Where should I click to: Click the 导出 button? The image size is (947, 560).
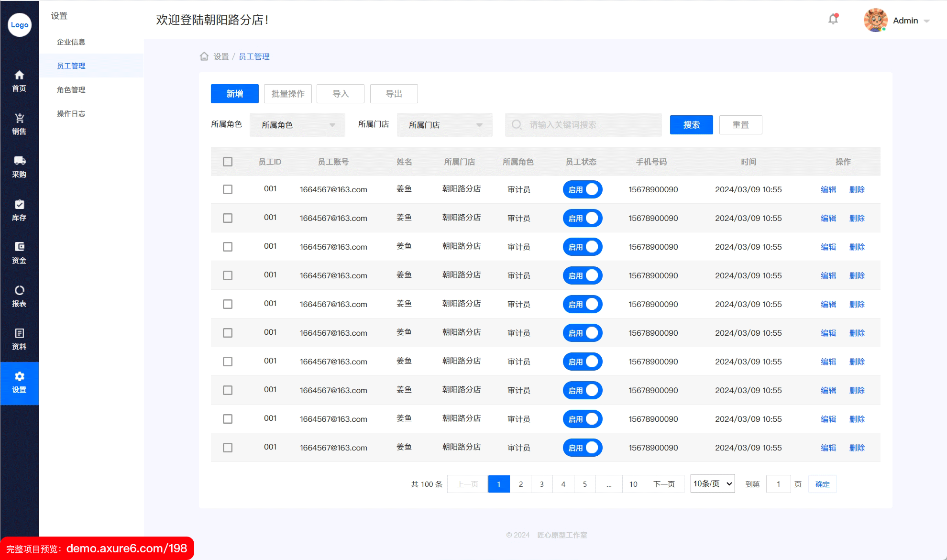click(394, 94)
